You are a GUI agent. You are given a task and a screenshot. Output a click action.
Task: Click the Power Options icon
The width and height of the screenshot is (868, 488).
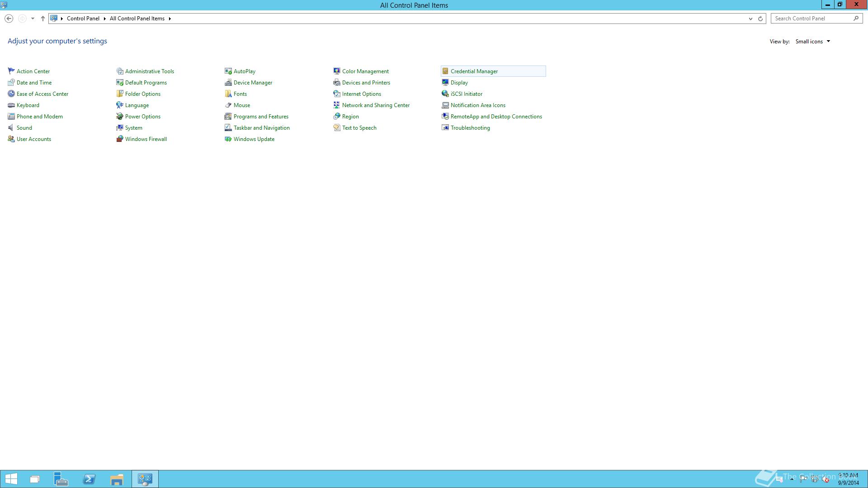tap(120, 116)
